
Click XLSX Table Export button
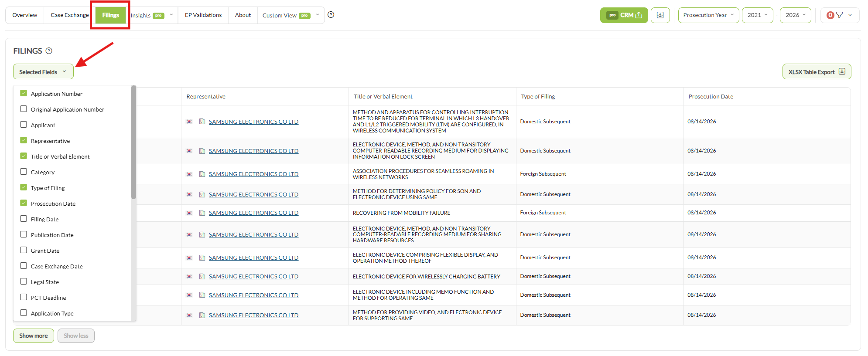[x=817, y=72]
